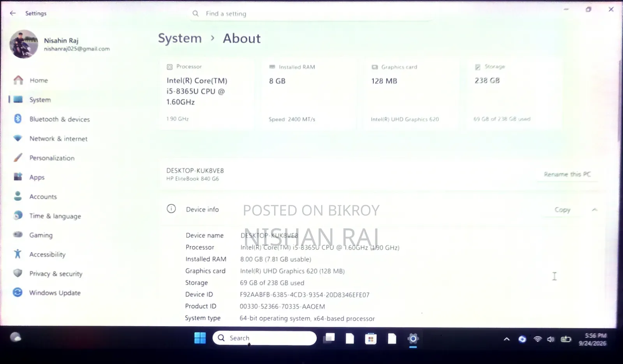The image size is (623, 364).
Task: Click the Rename this PC button
Action: click(567, 174)
